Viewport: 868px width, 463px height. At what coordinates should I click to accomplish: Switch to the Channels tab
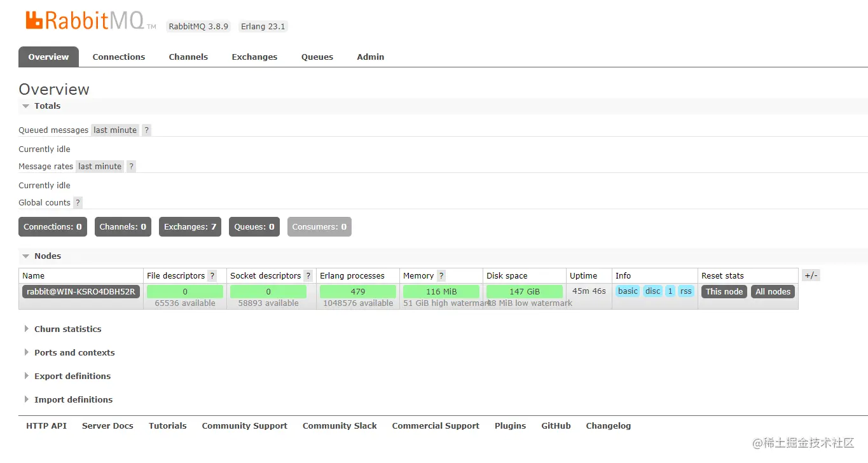[x=188, y=57]
